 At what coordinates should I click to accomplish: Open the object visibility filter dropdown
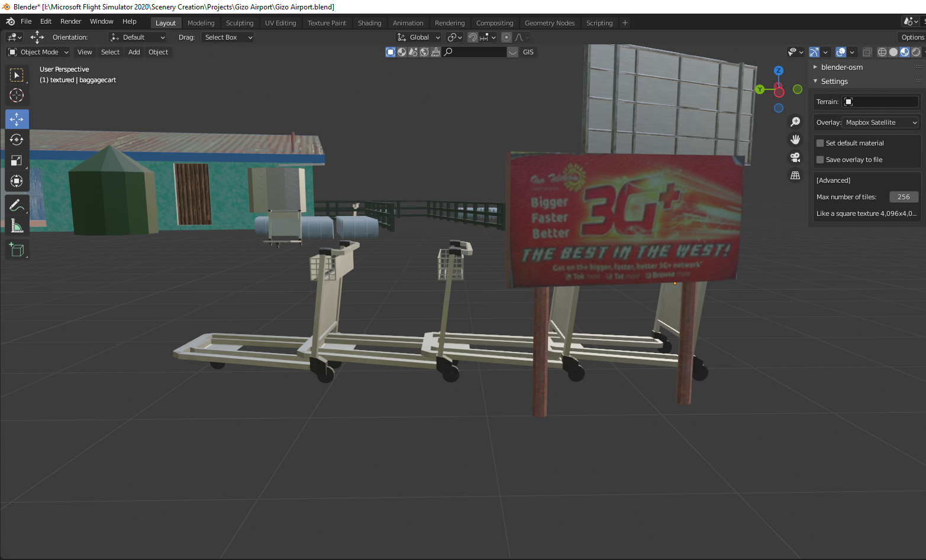(x=796, y=52)
